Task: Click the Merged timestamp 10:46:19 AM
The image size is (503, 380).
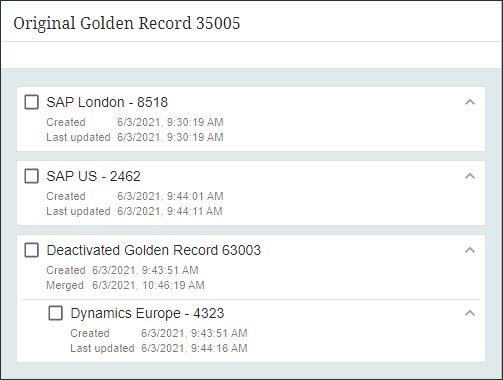Action: 148,285
